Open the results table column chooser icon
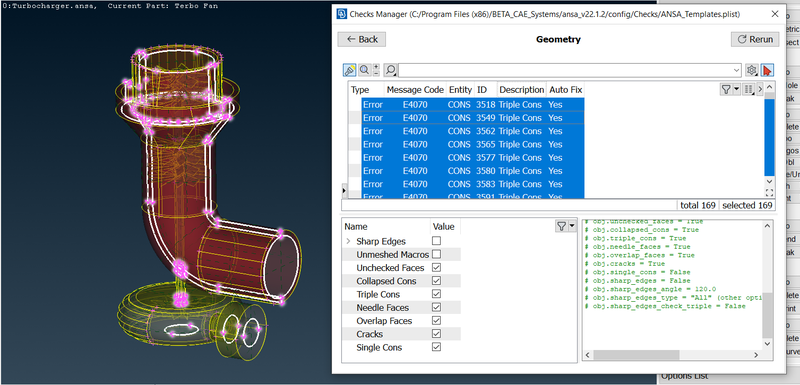800x385 pixels. pyautogui.click(x=748, y=89)
